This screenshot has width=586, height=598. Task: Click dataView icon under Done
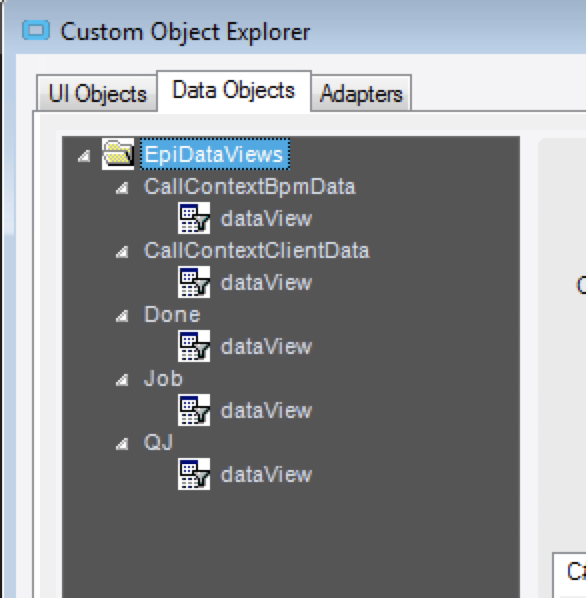point(194,346)
